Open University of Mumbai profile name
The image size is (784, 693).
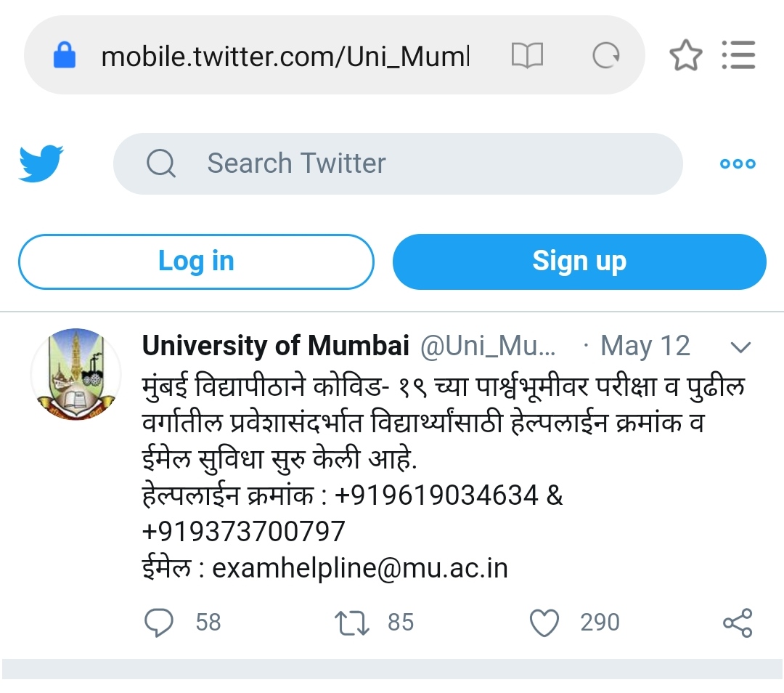(x=276, y=346)
